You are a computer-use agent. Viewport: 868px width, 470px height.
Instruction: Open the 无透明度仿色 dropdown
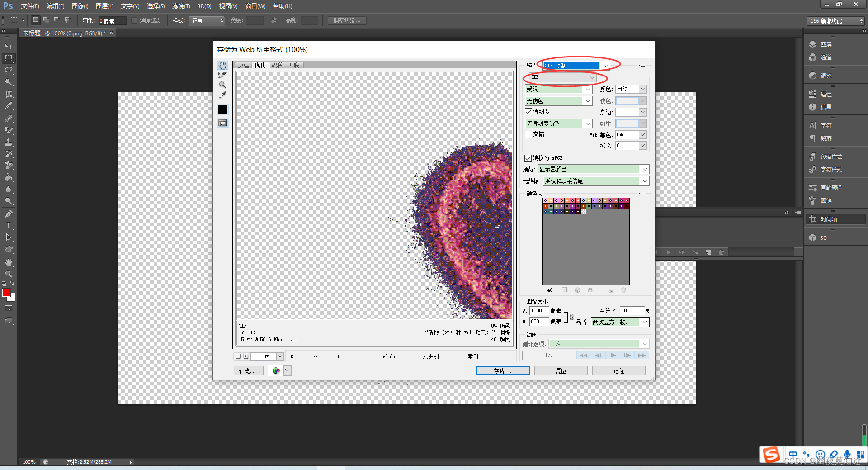click(x=558, y=123)
